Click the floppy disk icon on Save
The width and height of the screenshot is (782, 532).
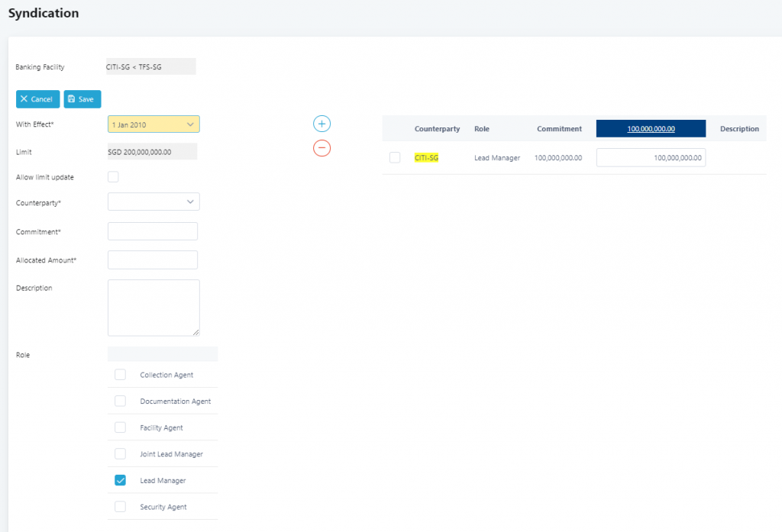pyautogui.click(x=71, y=98)
